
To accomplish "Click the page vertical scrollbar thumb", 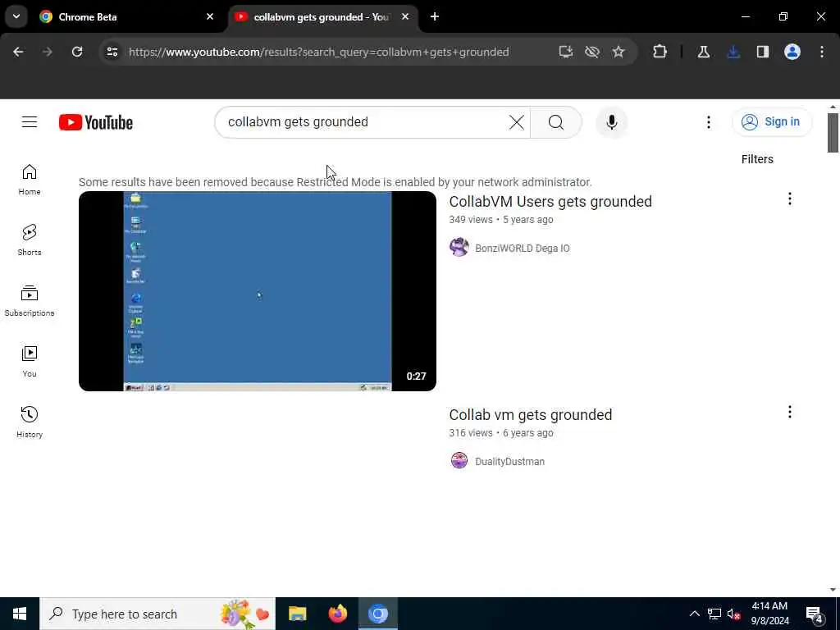I will click(x=832, y=132).
